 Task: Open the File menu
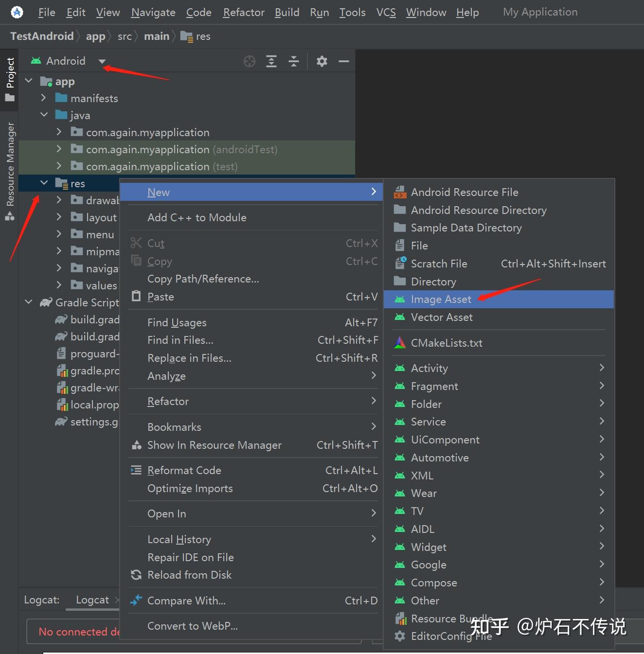[47, 12]
